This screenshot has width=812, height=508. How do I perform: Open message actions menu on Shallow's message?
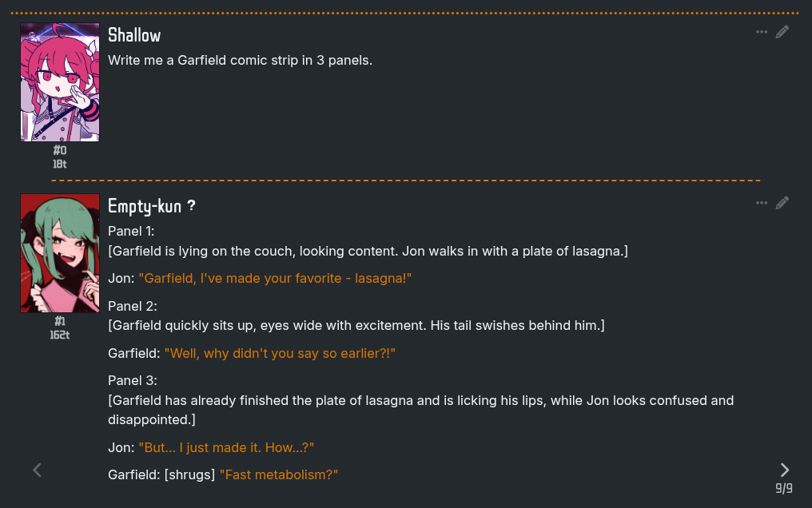(x=761, y=32)
